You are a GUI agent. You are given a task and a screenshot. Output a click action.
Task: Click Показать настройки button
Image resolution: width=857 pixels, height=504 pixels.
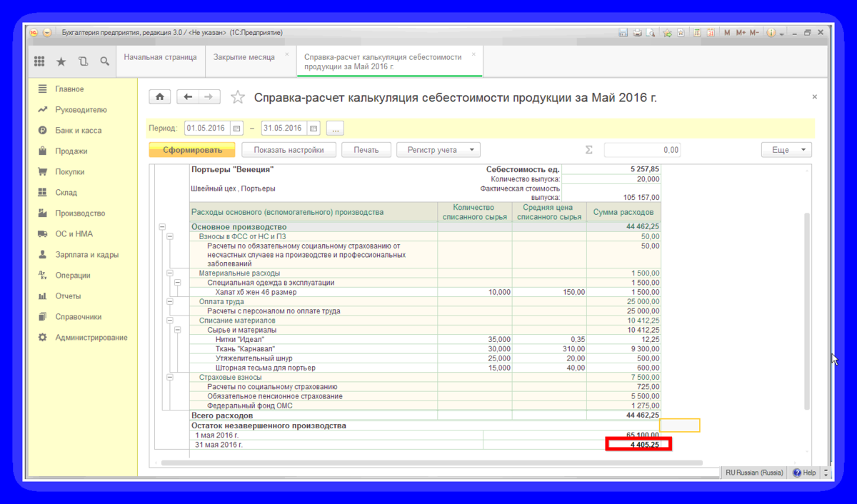(x=289, y=150)
